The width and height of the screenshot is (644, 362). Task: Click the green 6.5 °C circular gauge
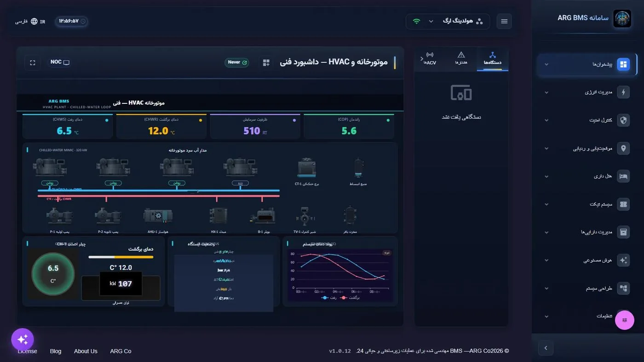pyautogui.click(x=53, y=274)
